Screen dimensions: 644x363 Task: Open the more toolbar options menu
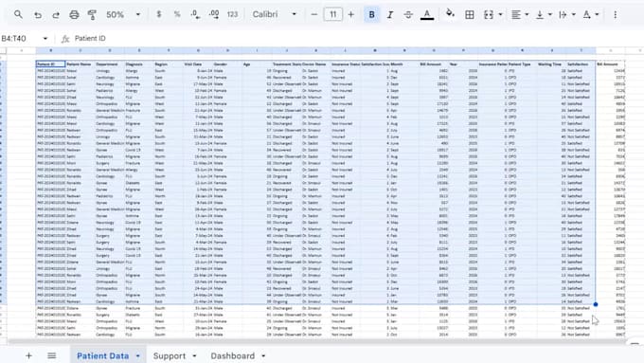615,15
